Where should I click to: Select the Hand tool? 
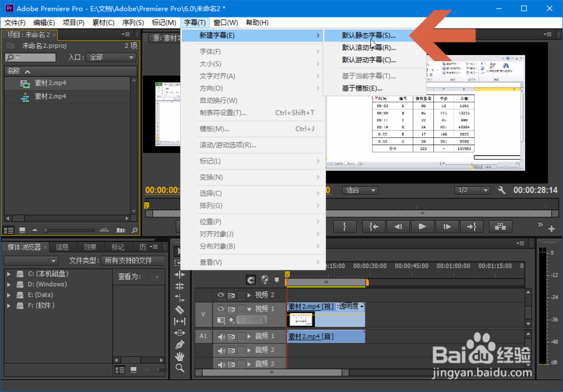pos(180,356)
